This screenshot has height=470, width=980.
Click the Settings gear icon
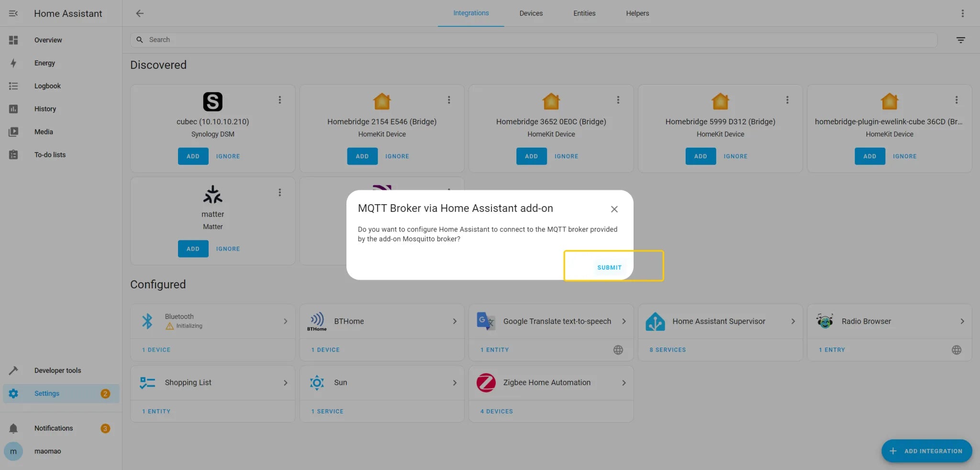point(13,393)
